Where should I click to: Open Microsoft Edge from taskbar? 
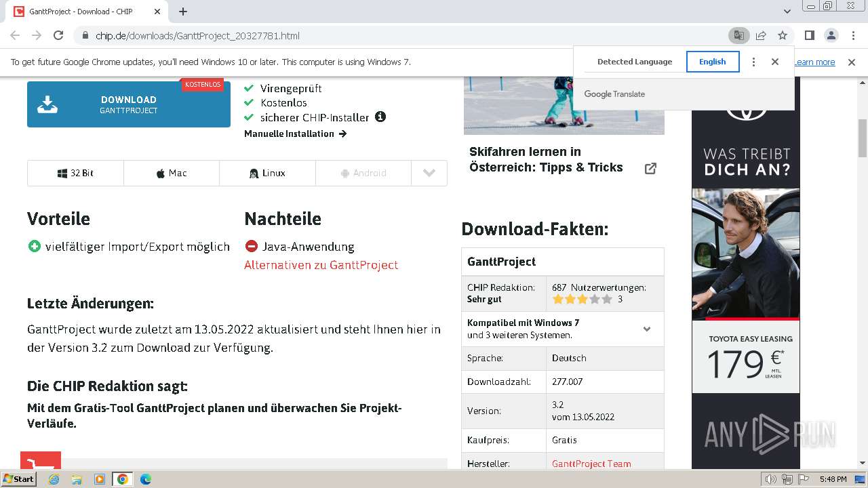point(146,479)
